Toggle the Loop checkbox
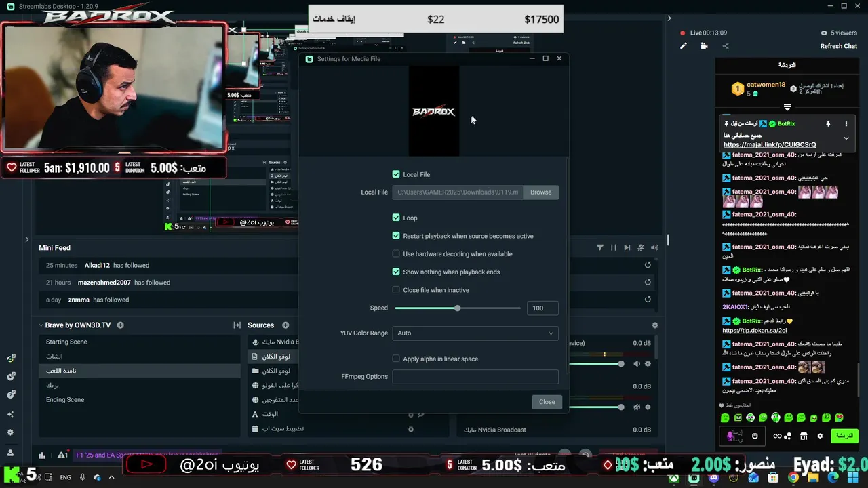Viewport: 868px width, 488px height. [396, 218]
